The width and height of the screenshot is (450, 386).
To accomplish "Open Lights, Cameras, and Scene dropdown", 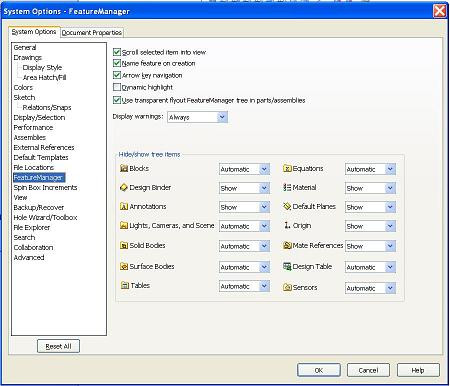I will coord(244,226).
